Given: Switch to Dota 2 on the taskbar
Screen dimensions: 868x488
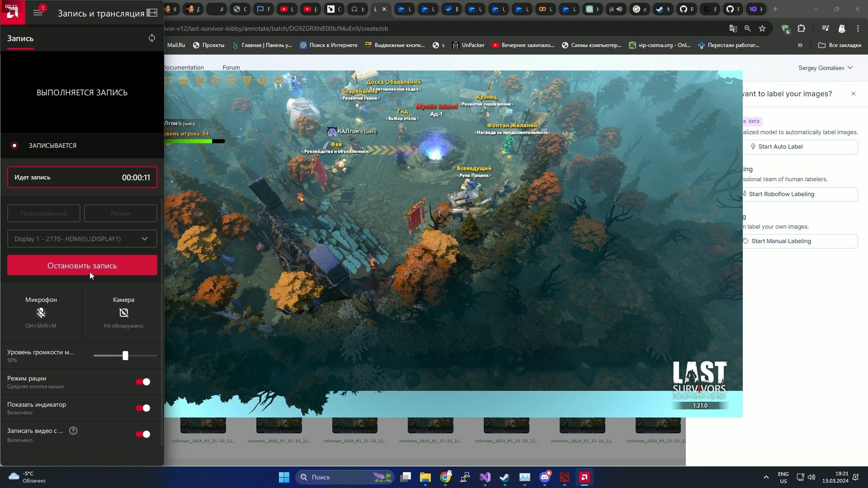Looking at the screenshot, I should click(x=565, y=477).
